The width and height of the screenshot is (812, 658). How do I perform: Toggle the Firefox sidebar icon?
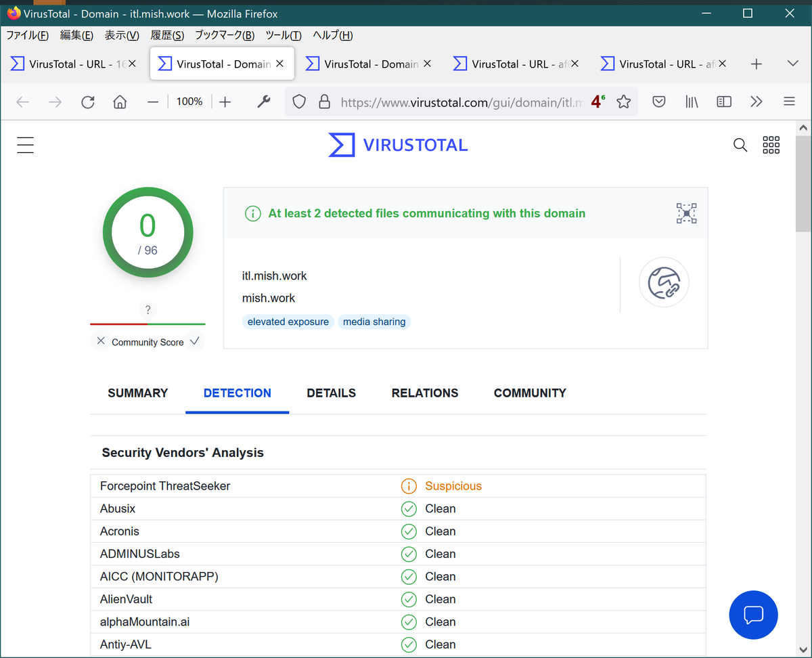tap(724, 102)
